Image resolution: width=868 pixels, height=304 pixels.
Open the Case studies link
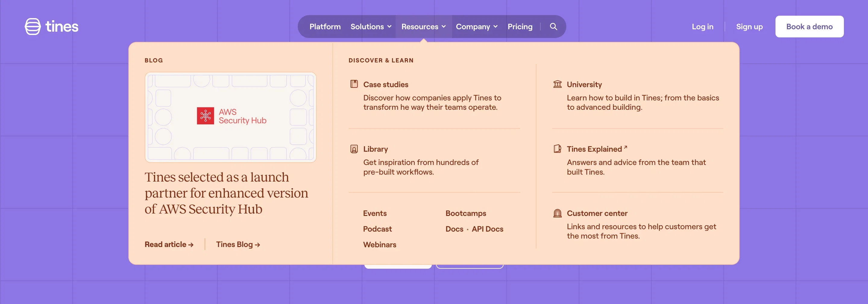pyautogui.click(x=385, y=84)
